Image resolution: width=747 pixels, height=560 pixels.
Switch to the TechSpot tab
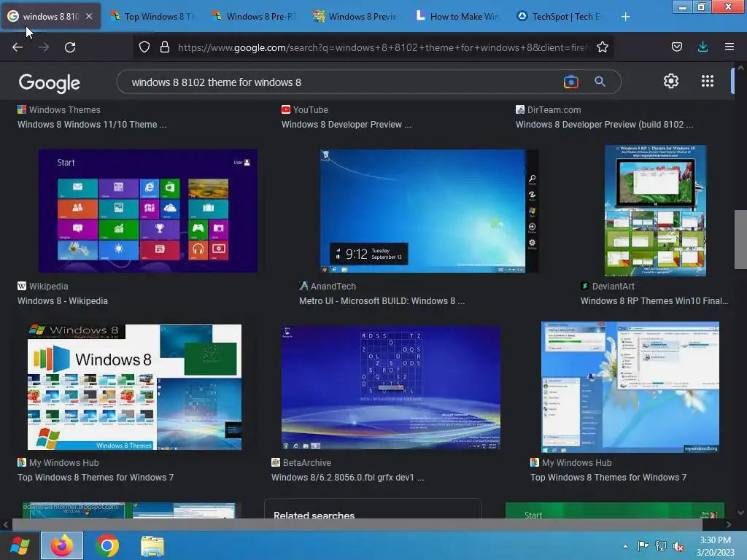[x=560, y=16]
